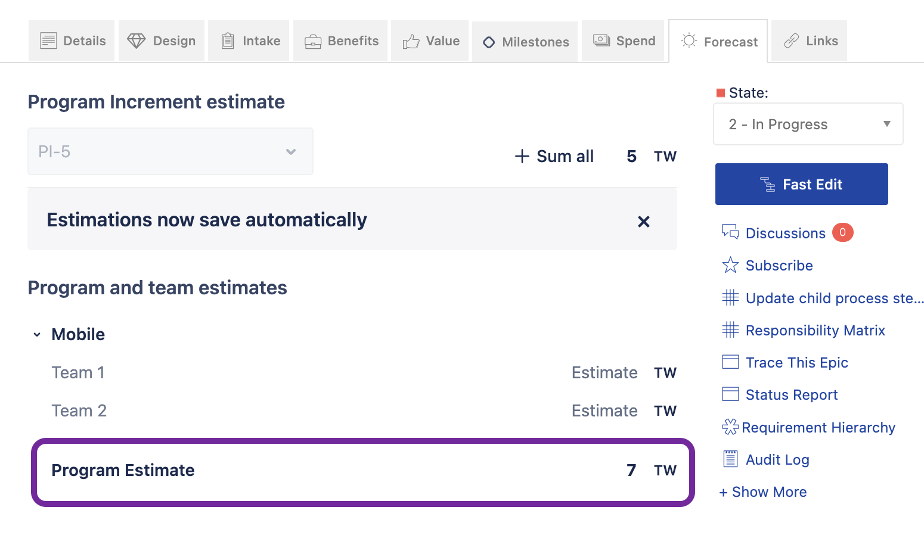The height and width of the screenshot is (560, 924).
Task: Click the grid icon beside Update child process
Action: pos(730,297)
